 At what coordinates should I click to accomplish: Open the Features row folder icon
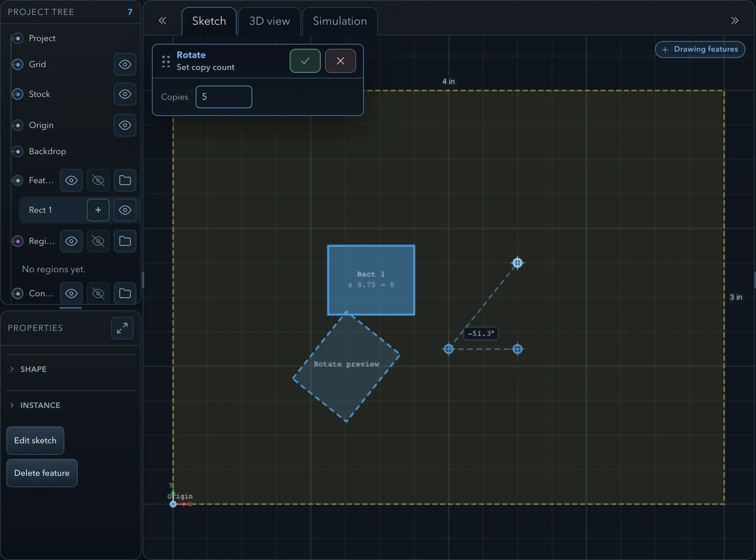(125, 180)
